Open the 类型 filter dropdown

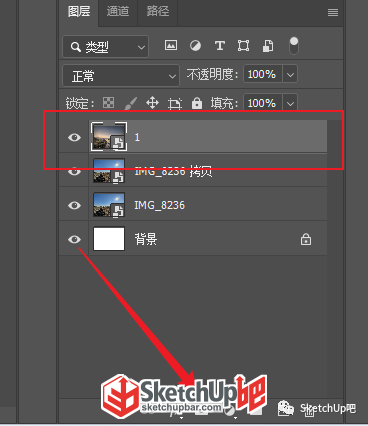(x=105, y=47)
